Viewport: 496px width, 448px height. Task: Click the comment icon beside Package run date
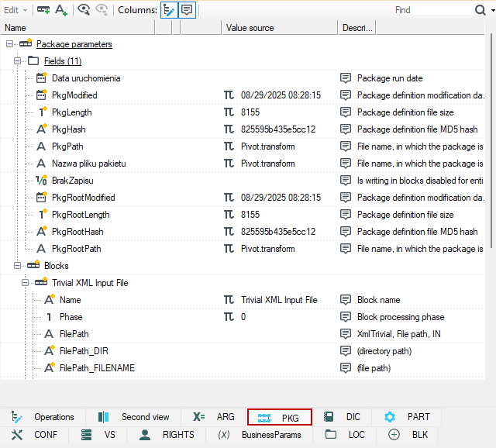tap(346, 78)
